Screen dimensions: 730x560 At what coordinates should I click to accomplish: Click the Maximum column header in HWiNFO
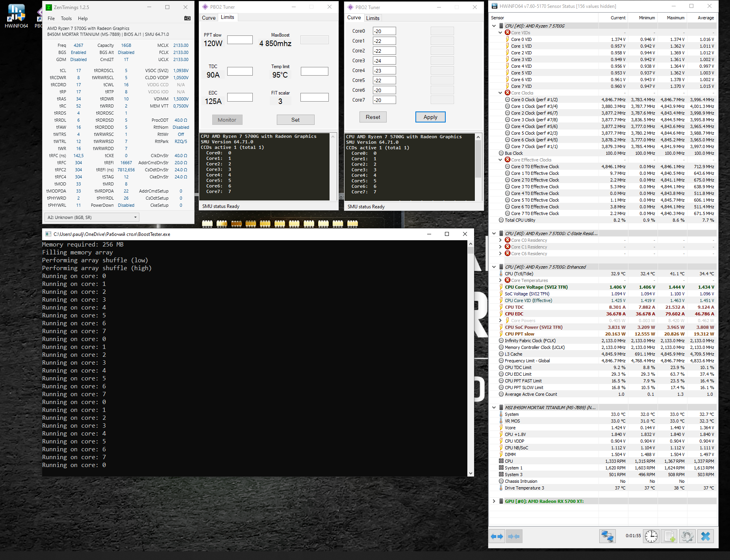[672, 18]
